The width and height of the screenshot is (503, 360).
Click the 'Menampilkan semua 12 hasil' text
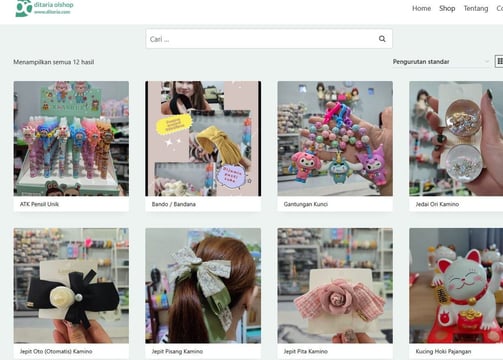[54, 62]
